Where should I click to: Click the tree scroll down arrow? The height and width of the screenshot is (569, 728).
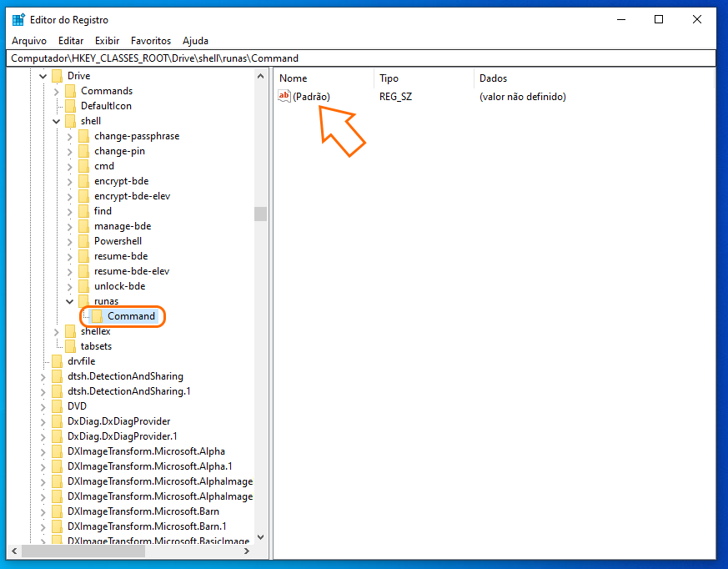tap(260, 537)
